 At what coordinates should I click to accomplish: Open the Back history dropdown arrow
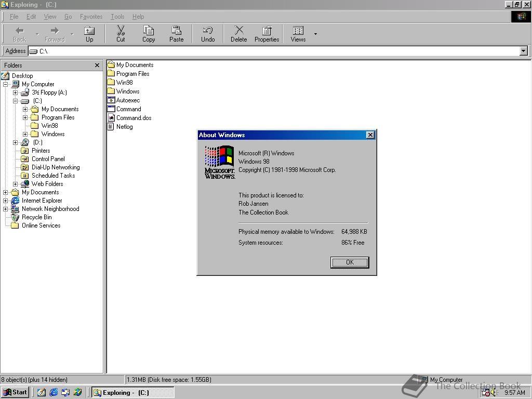coord(37,34)
